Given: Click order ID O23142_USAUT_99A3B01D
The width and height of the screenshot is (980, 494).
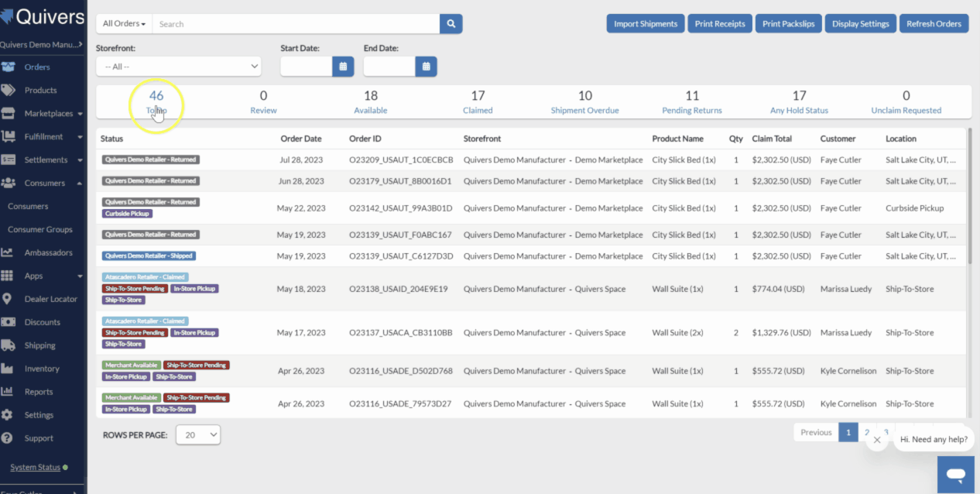Looking at the screenshot, I should [x=401, y=208].
